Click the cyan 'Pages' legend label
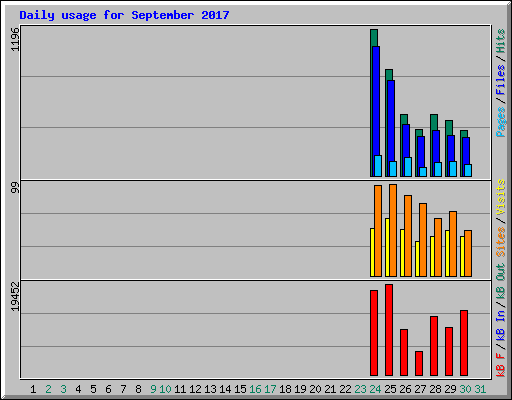The image size is (512, 400). [501, 122]
